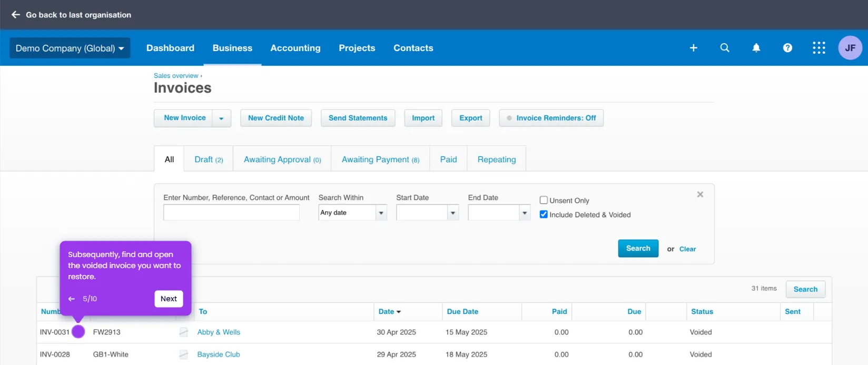Click the Search button above the table

[805, 289]
